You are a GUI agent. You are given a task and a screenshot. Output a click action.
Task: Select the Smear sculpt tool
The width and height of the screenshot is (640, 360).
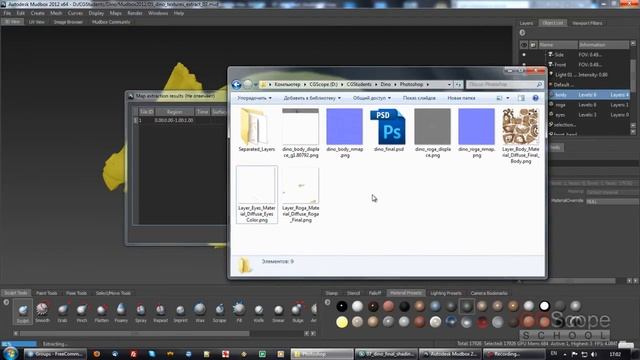point(278,312)
